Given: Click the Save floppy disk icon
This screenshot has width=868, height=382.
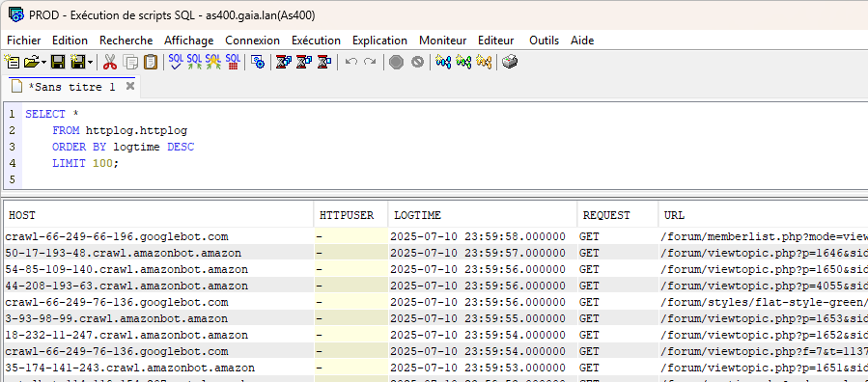Looking at the screenshot, I should click(x=58, y=62).
